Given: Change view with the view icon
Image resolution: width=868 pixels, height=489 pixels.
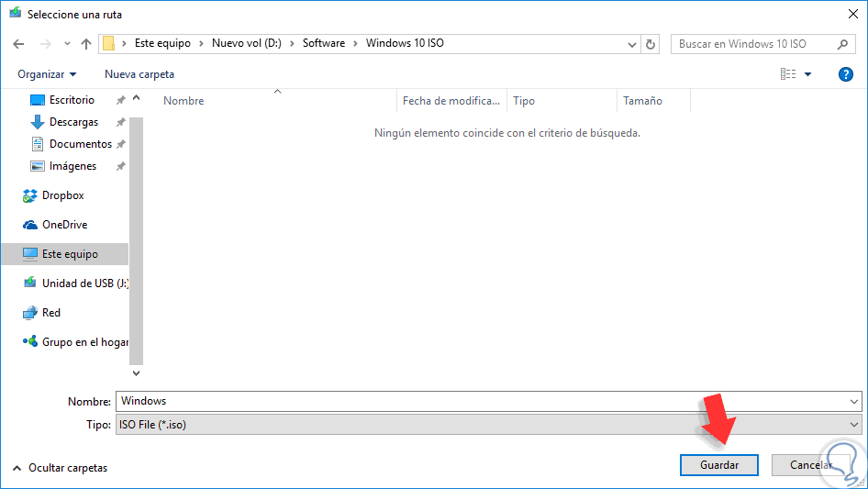Looking at the screenshot, I should (788, 73).
